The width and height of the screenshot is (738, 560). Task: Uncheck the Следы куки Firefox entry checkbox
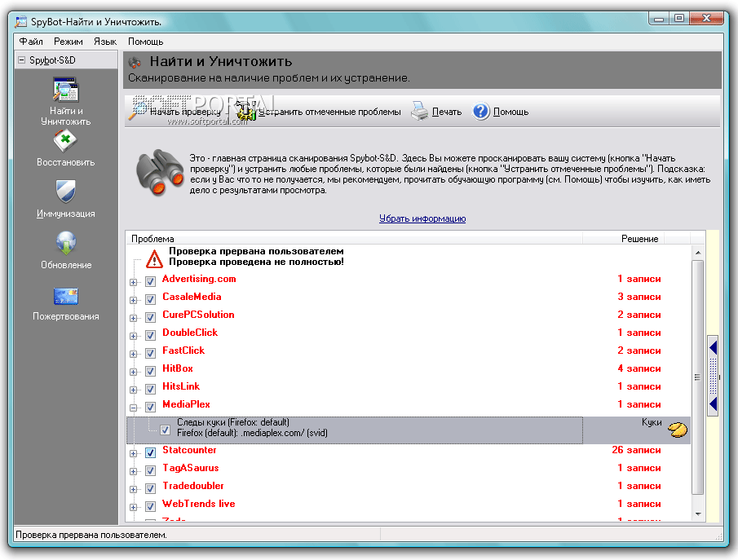pos(165,430)
